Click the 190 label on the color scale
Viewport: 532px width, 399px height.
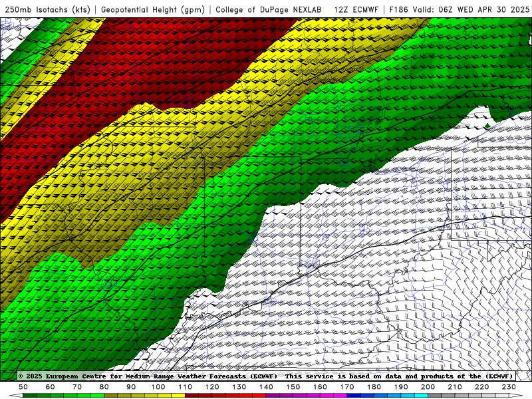pyautogui.click(x=401, y=387)
